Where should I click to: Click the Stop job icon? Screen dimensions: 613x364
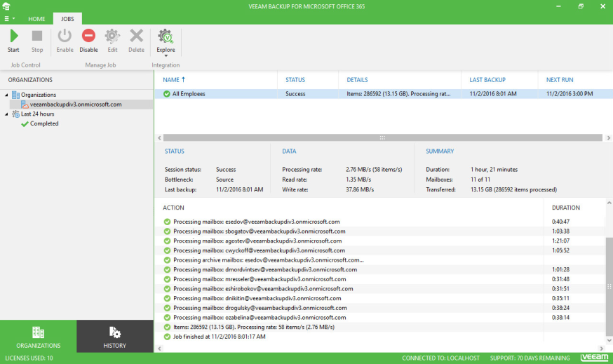point(37,36)
